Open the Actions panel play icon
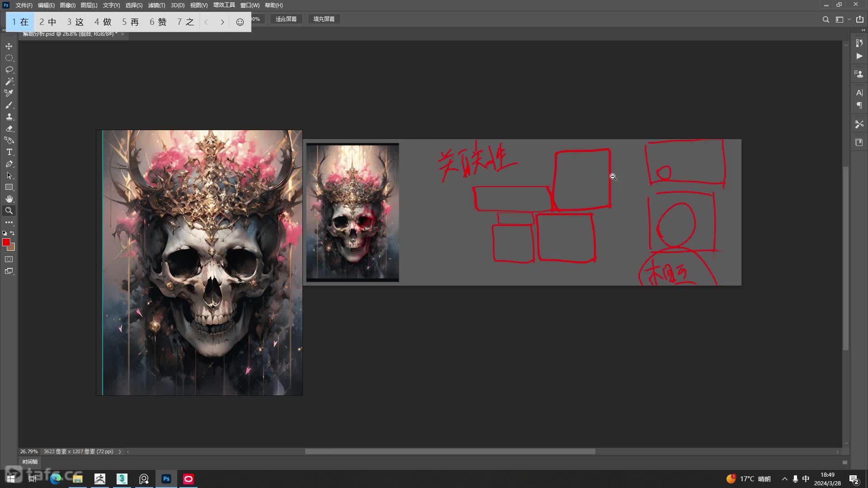 [x=859, y=56]
